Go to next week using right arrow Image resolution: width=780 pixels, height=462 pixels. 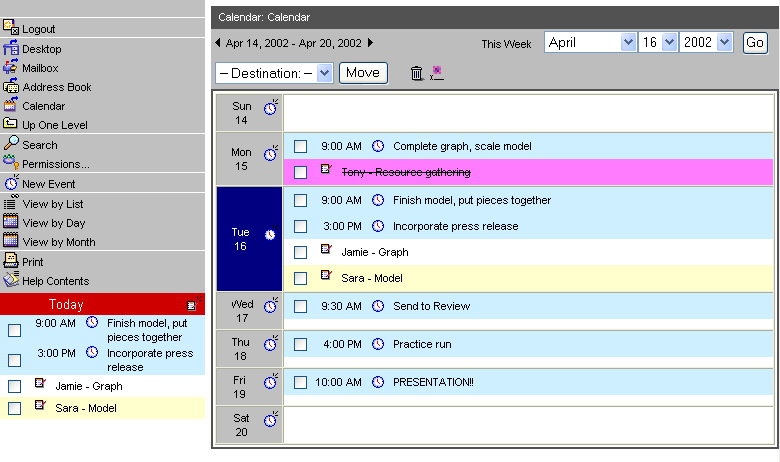pos(370,43)
